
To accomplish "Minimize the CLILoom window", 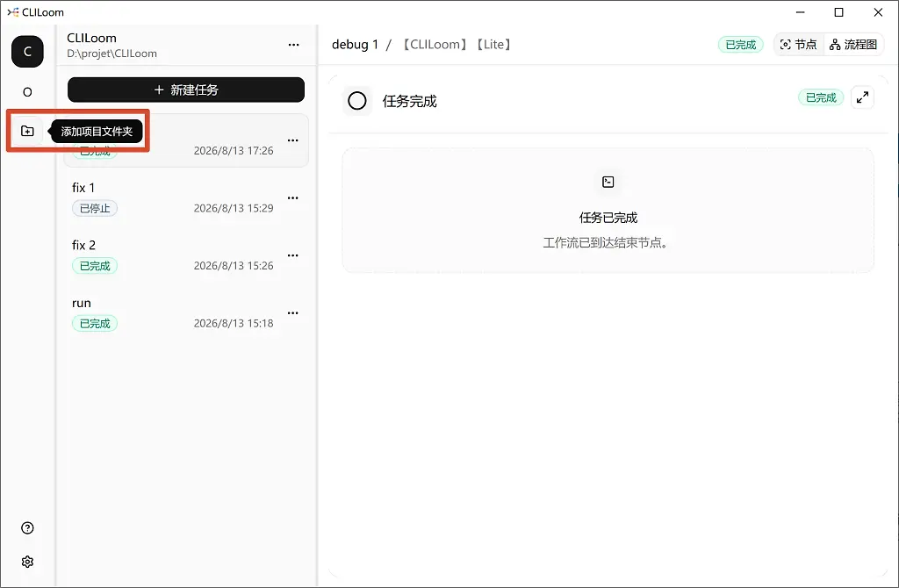I will 801,12.
